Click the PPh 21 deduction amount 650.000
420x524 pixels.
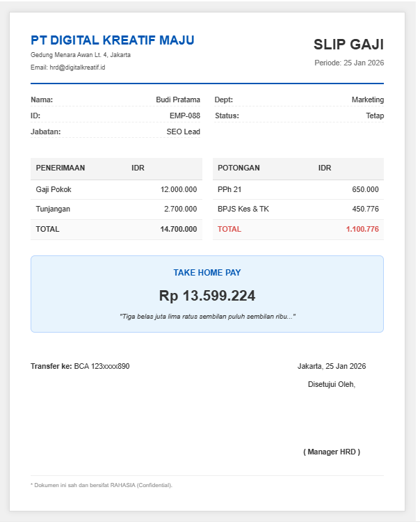pos(365,189)
